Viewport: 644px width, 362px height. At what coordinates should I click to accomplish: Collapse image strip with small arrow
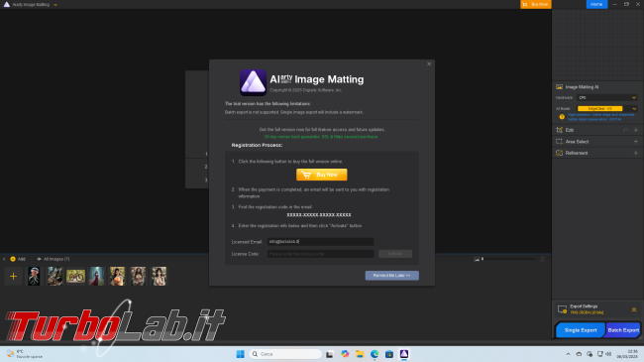coord(4,259)
